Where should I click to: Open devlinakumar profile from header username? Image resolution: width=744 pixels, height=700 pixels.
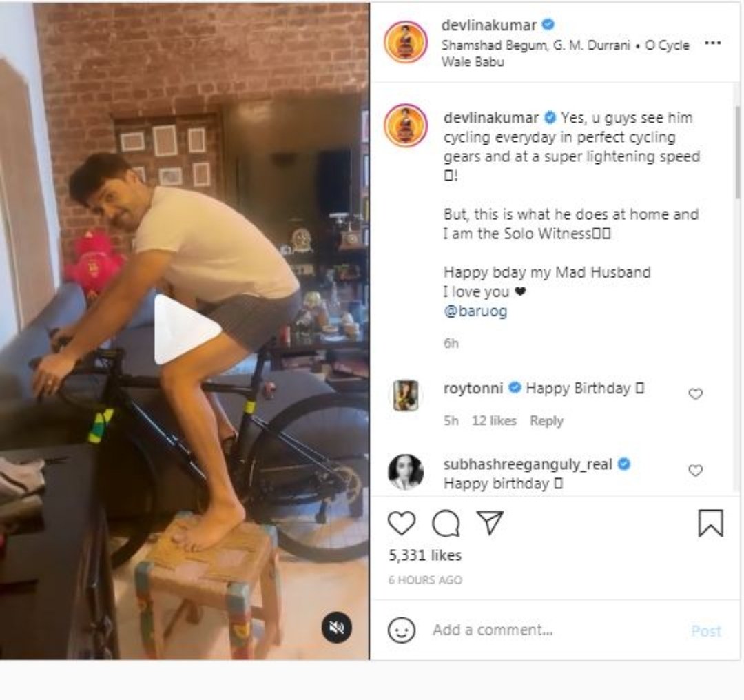pos(489,25)
